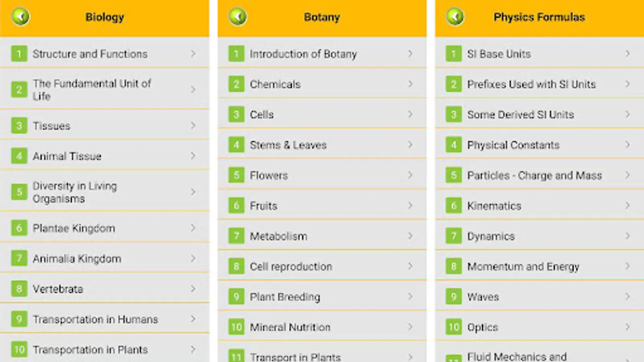
Task: Select the Metabolism chapter
Action: (x=278, y=236)
